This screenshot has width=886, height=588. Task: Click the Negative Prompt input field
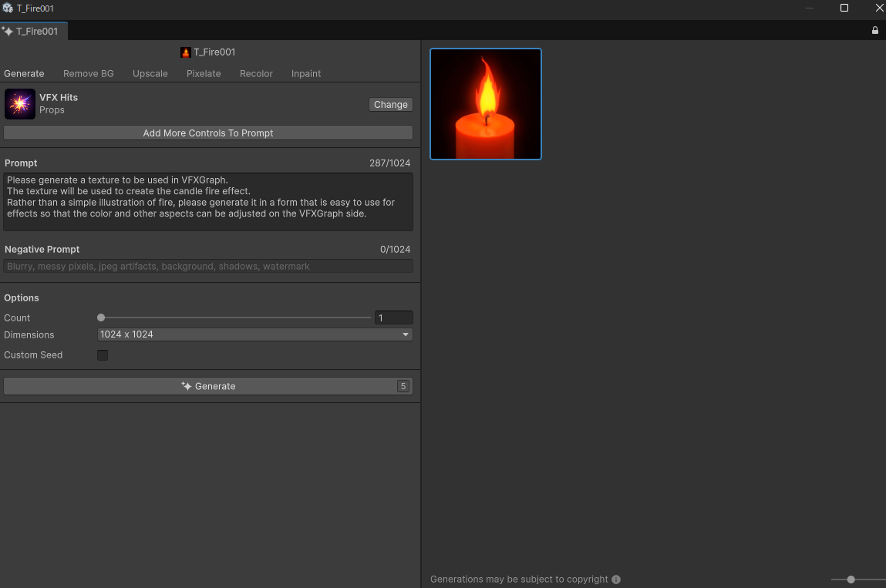click(x=208, y=266)
